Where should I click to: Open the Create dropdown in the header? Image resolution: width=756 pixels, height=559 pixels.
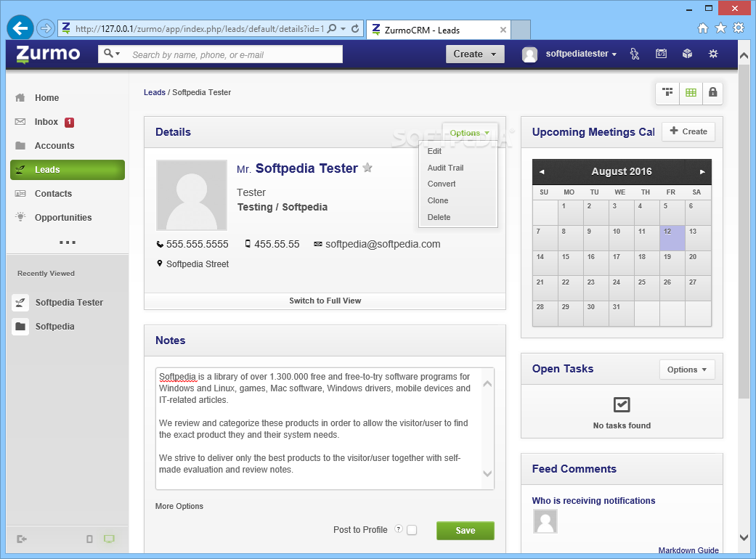[x=475, y=54]
